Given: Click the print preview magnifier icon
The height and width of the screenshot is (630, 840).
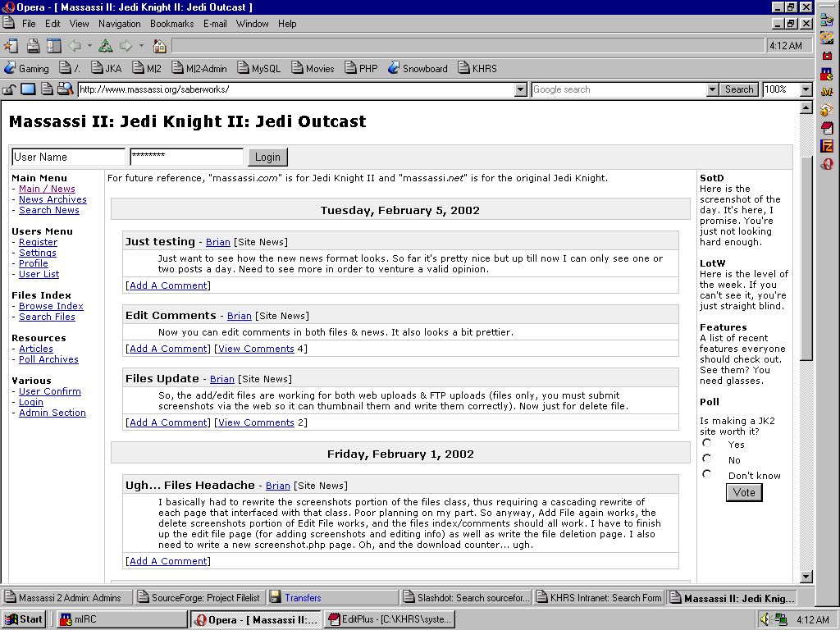Looking at the screenshot, I should (x=65, y=89).
